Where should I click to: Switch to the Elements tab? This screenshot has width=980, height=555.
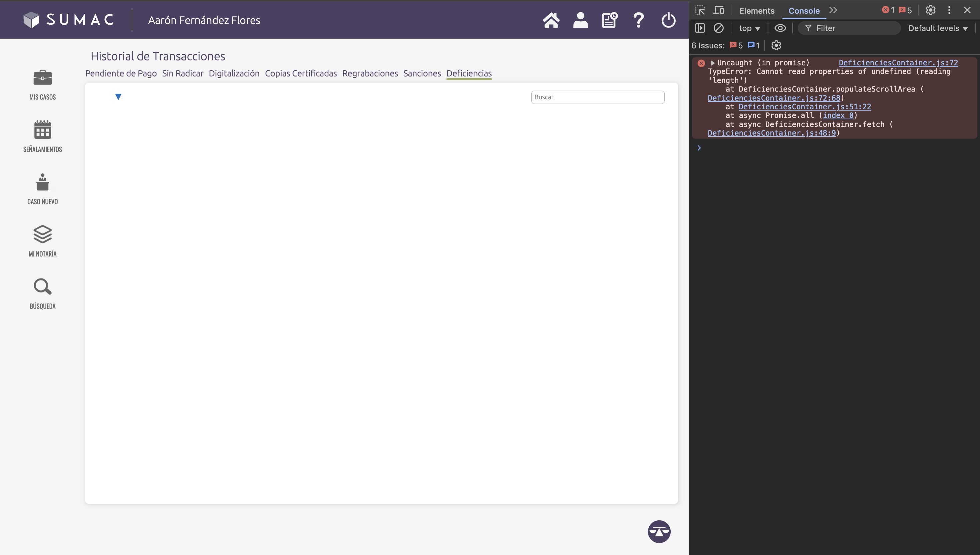coord(757,11)
